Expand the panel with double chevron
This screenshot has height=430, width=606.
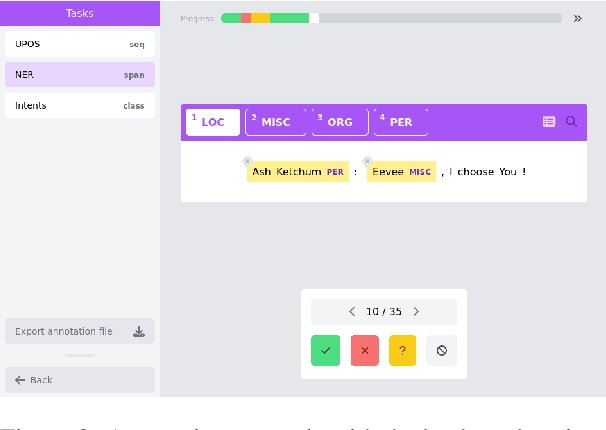tap(577, 18)
